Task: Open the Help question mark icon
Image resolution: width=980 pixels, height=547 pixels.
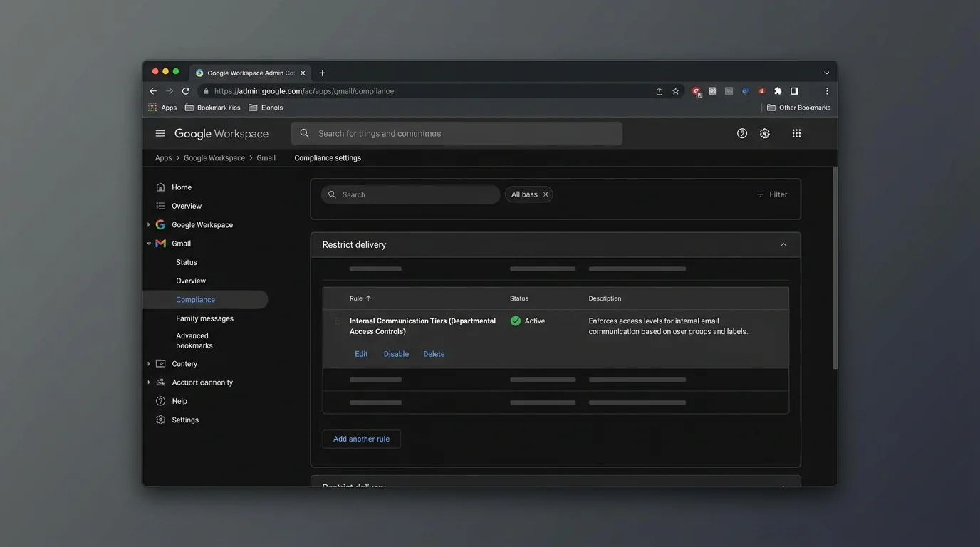Action: [741, 133]
